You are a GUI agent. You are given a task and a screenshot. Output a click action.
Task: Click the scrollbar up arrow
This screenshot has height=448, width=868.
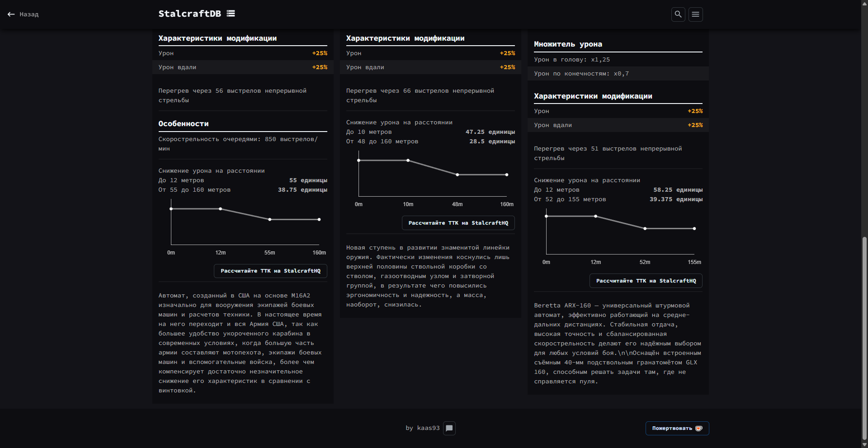(x=864, y=3)
